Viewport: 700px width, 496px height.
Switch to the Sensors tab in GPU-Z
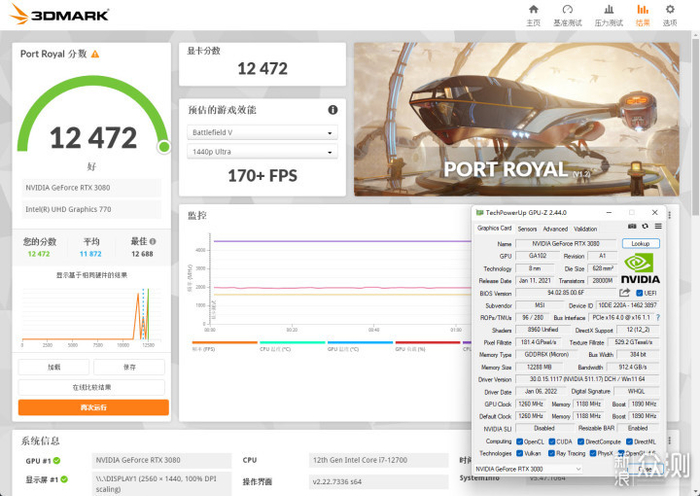(x=526, y=228)
